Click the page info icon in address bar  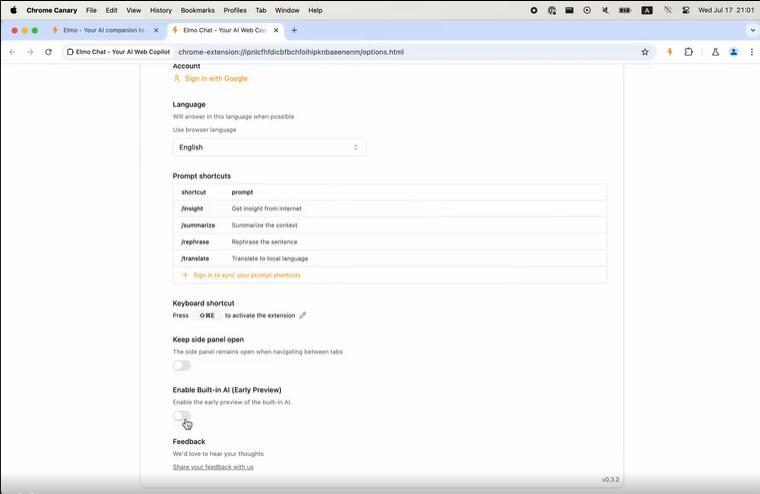(70, 52)
